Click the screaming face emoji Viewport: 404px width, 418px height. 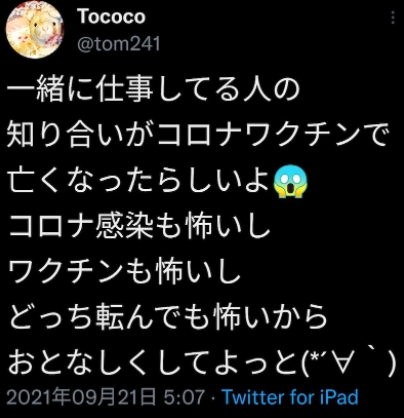tap(290, 182)
